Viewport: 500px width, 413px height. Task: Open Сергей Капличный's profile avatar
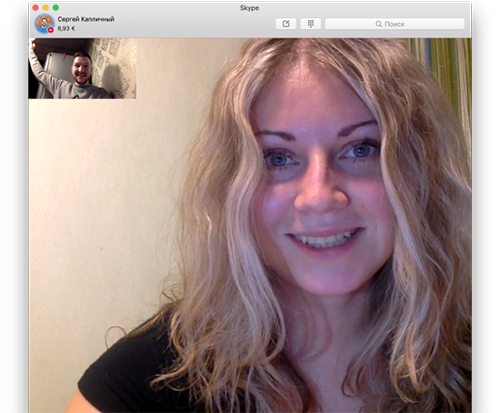pyautogui.click(x=44, y=24)
